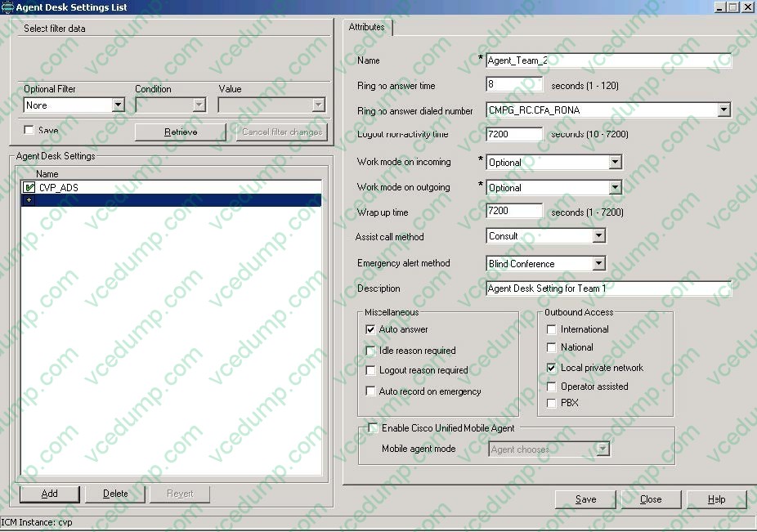The height and width of the screenshot is (532, 757).
Task: Tick the Save filter checkbox
Action: point(29,131)
